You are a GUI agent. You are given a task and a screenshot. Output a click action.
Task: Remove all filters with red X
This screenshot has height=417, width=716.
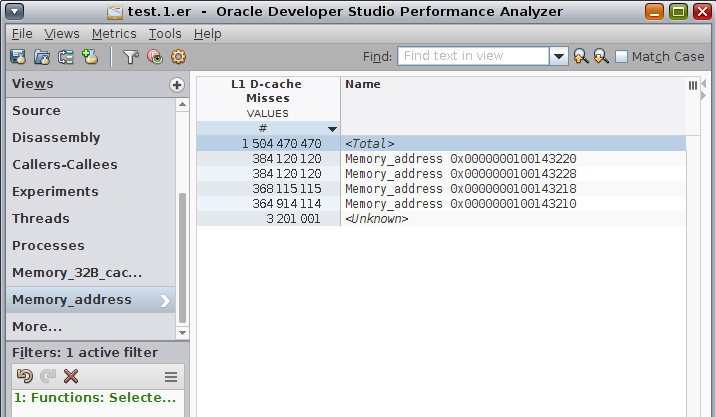[71, 376]
